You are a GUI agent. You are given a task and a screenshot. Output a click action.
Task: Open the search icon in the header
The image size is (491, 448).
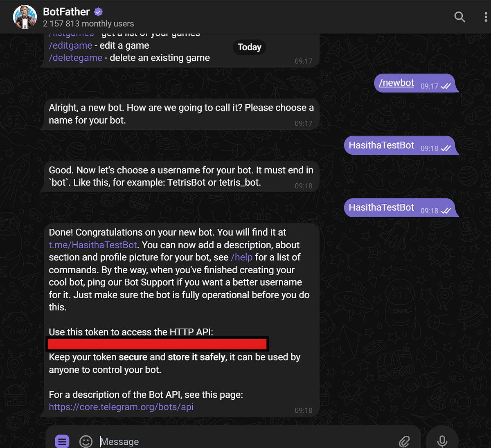pyautogui.click(x=459, y=17)
